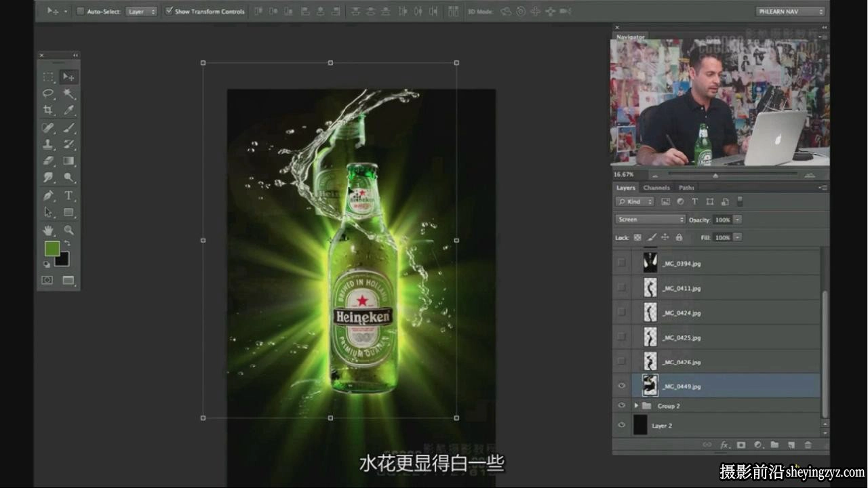Lock all padlock icon
Image resolution: width=868 pixels, height=488 pixels.
coord(679,238)
